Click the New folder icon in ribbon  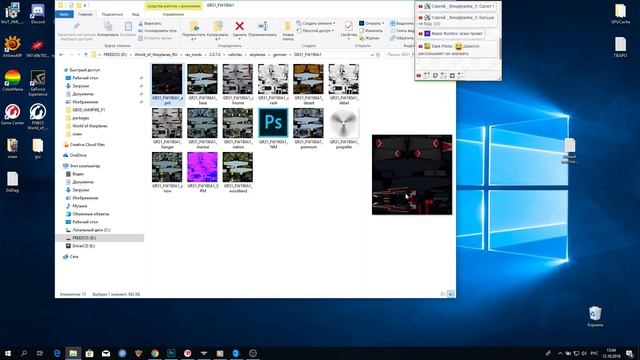(x=287, y=27)
